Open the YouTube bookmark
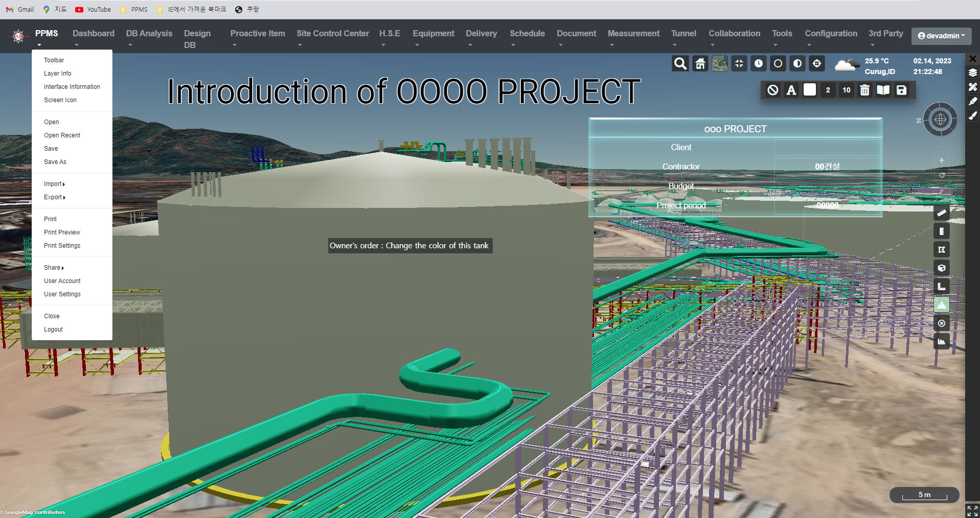Image resolution: width=980 pixels, height=518 pixels. click(x=93, y=9)
